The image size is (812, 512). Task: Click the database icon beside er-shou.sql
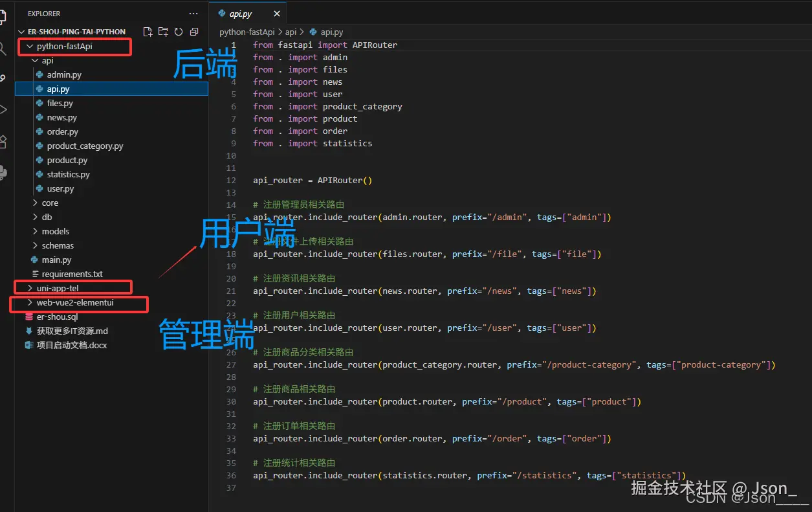pyautogui.click(x=29, y=317)
